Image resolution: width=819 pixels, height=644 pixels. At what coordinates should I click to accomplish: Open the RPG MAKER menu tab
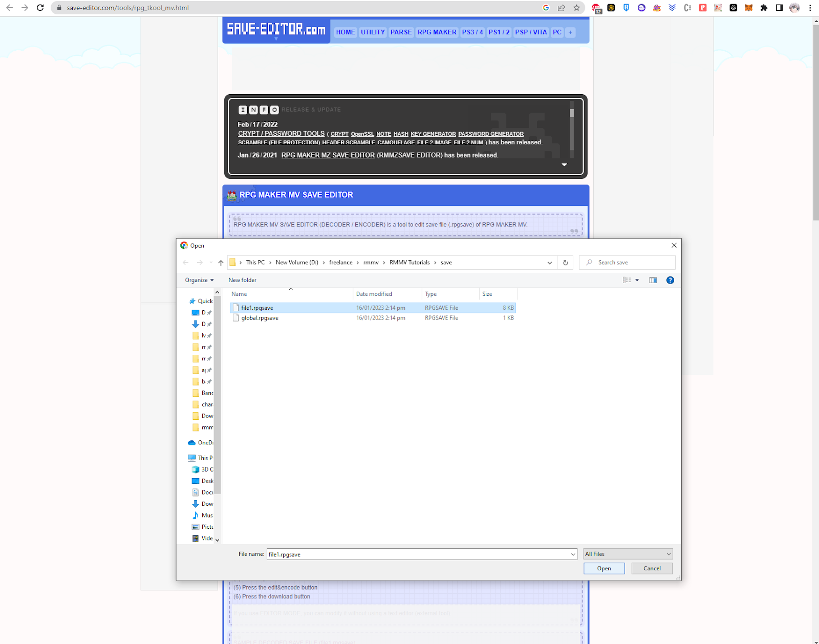click(437, 32)
